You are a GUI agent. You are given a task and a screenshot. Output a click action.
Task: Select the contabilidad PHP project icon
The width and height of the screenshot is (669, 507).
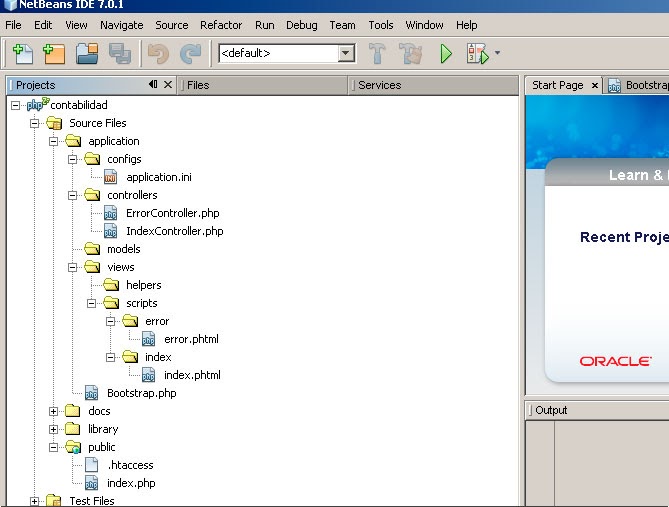[x=38, y=105]
